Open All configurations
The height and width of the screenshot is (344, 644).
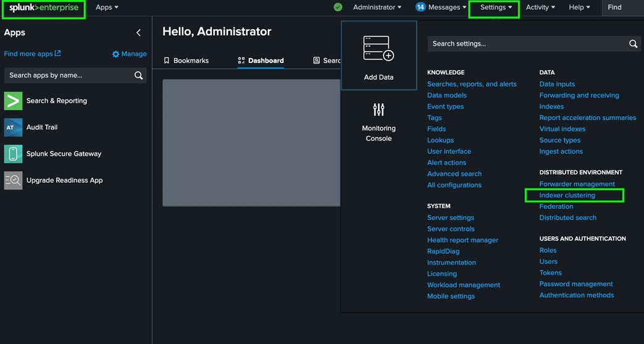pyautogui.click(x=454, y=185)
